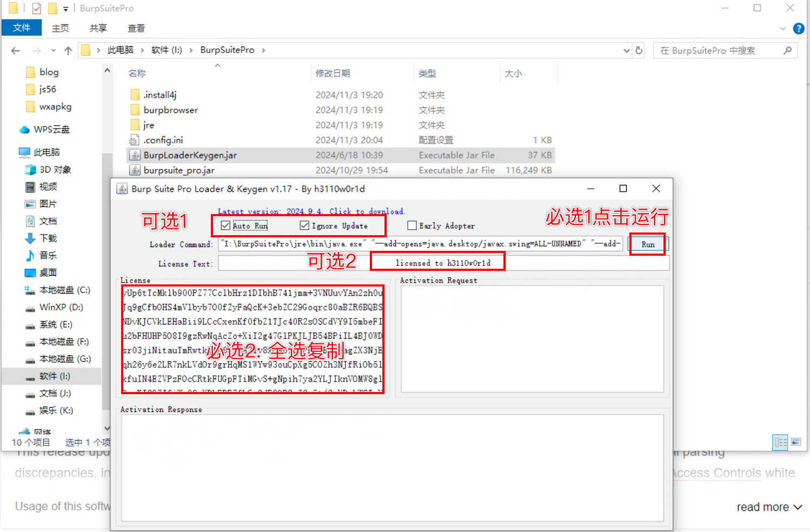Toggle the Ignore Update checkbox
Image resolution: width=810 pixels, height=532 pixels.
click(x=304, y=225)
